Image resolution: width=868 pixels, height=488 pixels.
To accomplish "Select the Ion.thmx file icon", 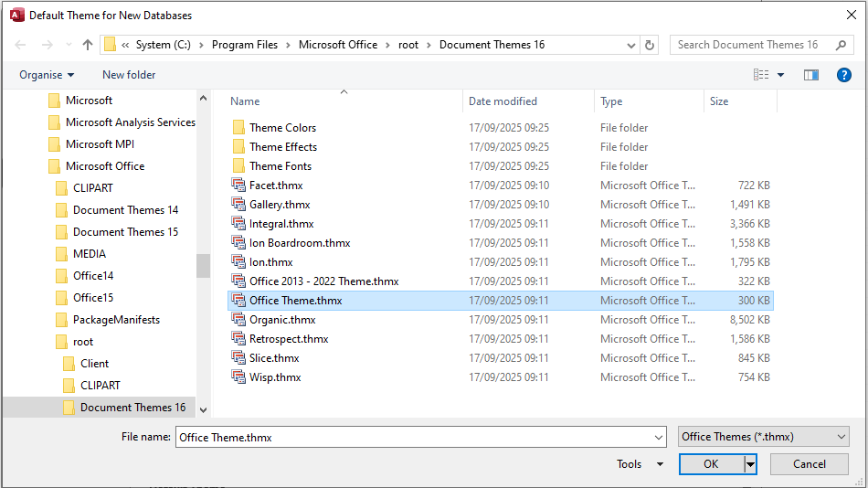I will tap(238, 262).
